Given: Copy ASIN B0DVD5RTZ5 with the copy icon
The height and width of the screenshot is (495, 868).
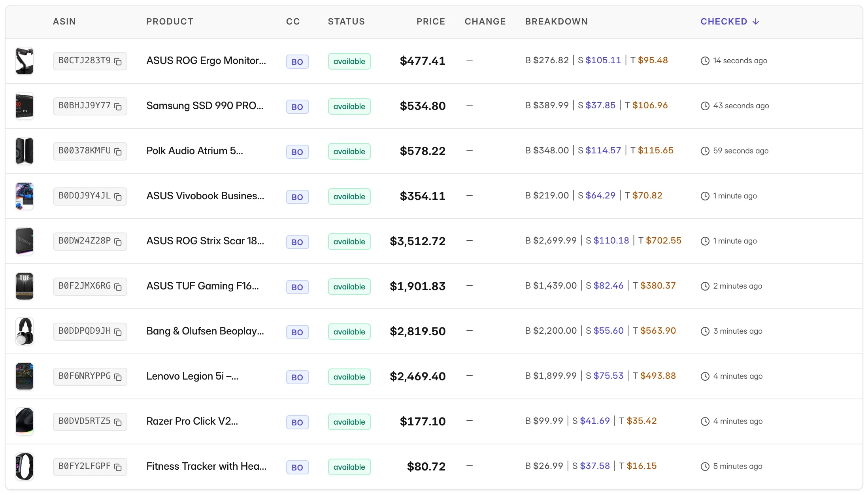Looking at the screenshot, I should (118, 422).
